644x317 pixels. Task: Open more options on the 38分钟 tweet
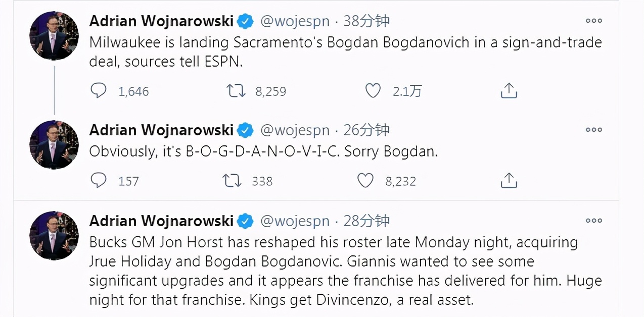pyautogui.click(x=593, y=21)
